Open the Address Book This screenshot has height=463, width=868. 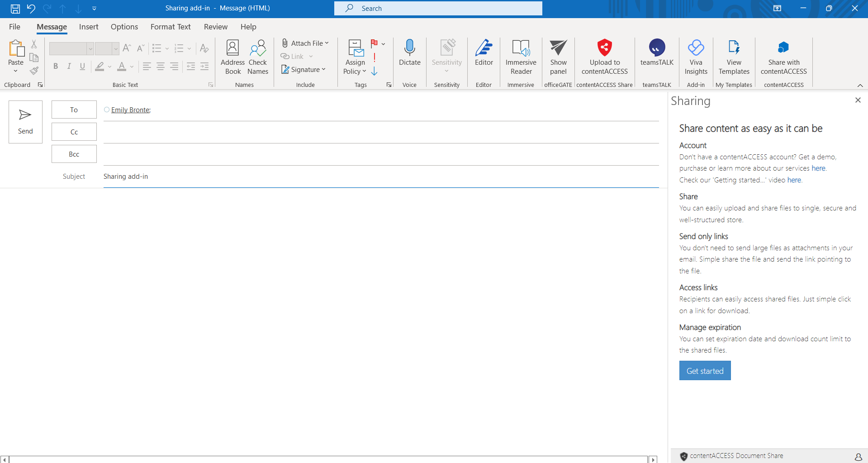pyautogui.click(x=232, y=57)
